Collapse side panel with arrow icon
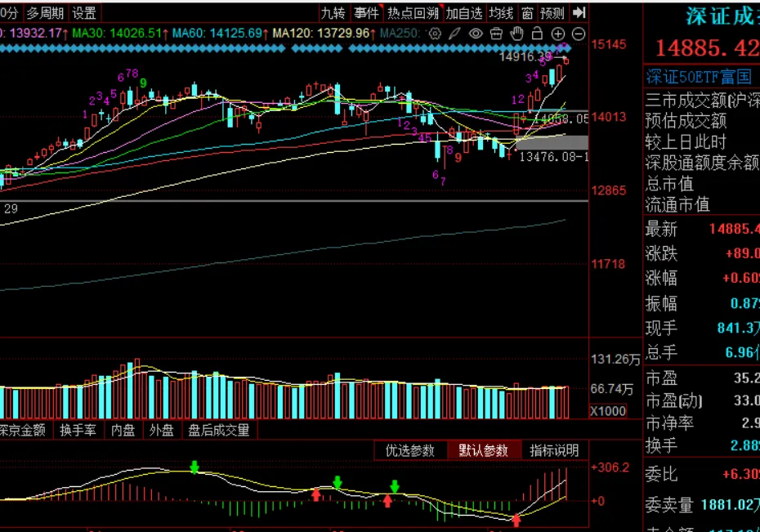 tap(579, 12)
